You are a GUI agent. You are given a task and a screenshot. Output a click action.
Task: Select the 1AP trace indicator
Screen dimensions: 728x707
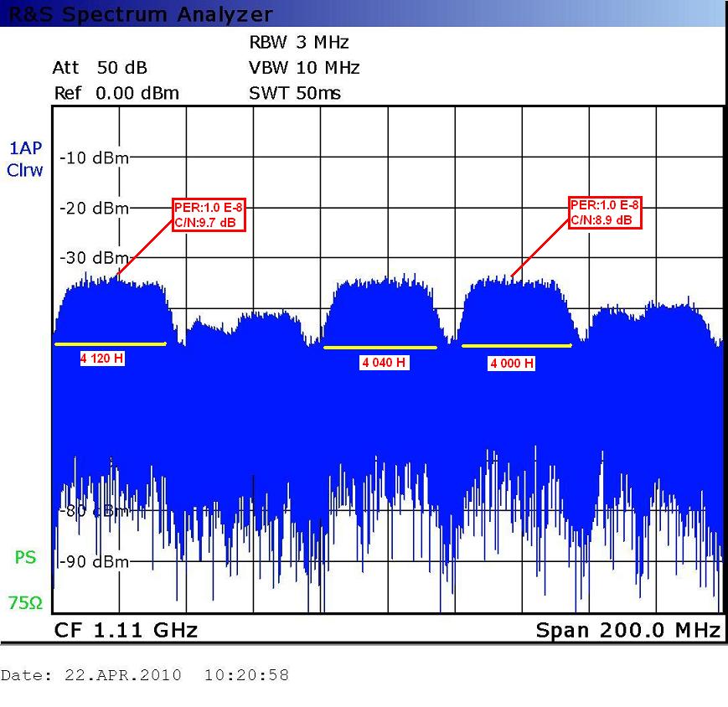[x=25, y=148]
